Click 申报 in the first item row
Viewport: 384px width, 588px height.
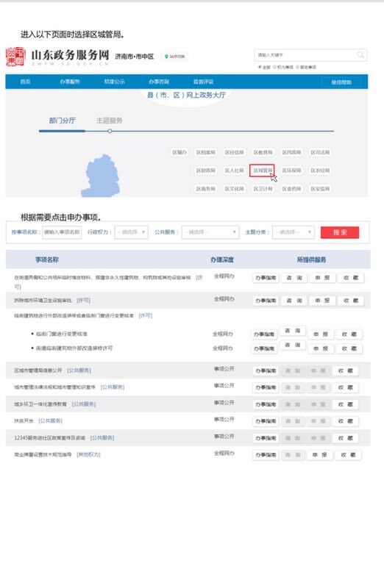tap(322, 278)
